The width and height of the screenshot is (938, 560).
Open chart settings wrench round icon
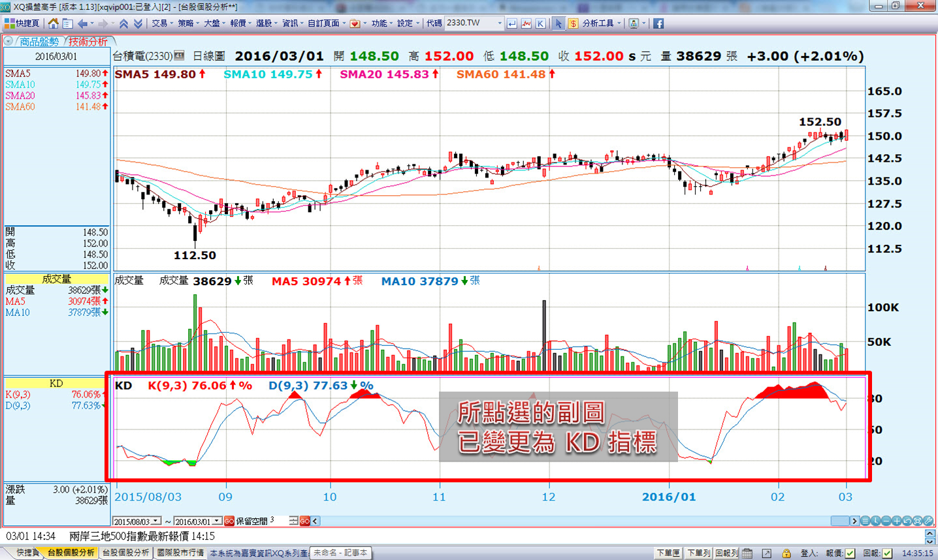pyautogui.click(x=928, y=521)
